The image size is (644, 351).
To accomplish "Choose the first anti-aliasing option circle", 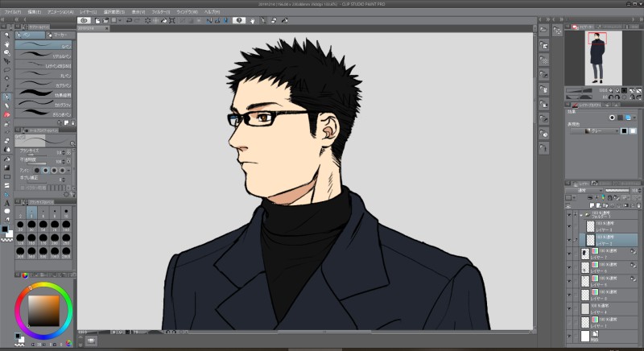I will coord(37,170).
